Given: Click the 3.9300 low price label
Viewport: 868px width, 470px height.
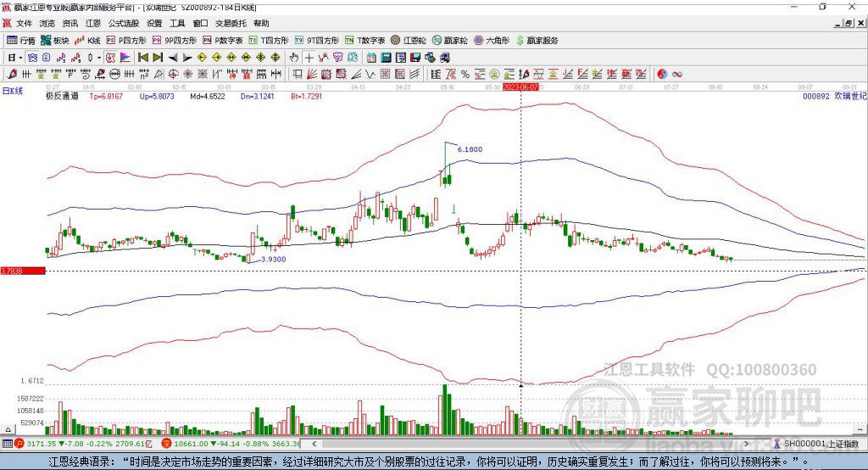Looking at the screenshot, I should 274,259.
